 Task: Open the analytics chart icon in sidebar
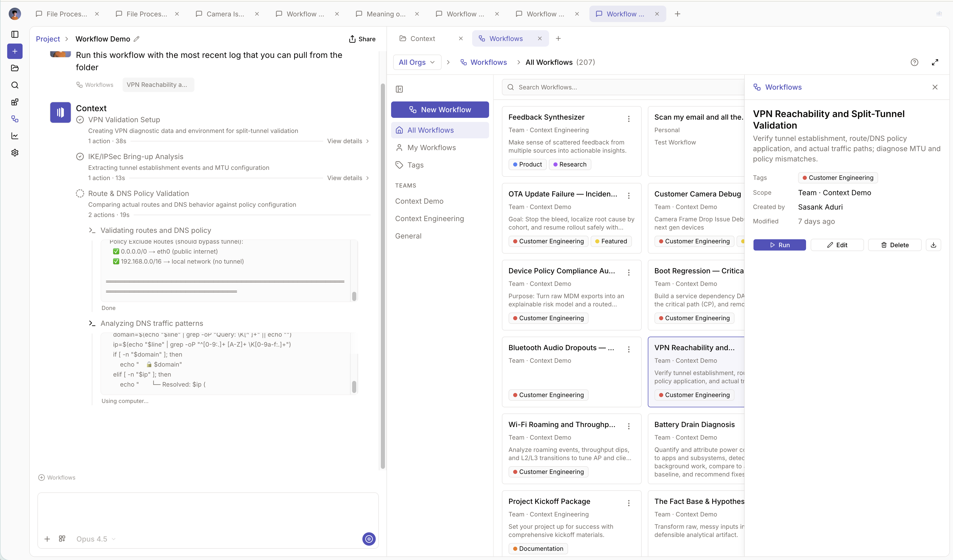click(x=15, y=136)
